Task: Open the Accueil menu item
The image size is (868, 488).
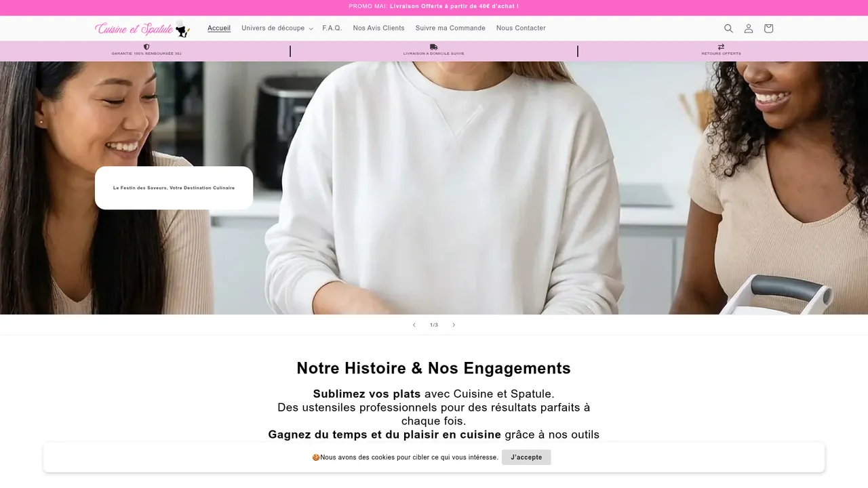Action: 219,28
